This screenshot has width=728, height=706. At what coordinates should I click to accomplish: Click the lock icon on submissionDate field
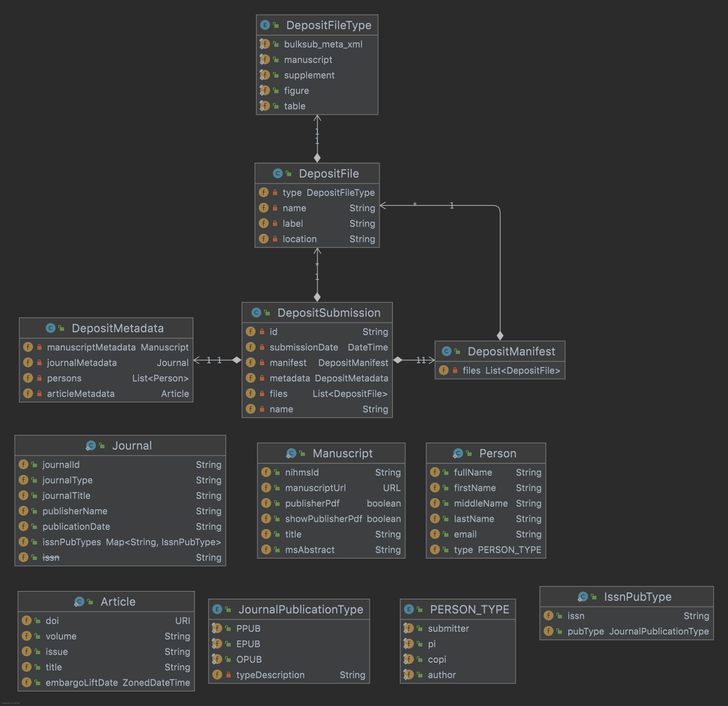pyautogui.click(x=262, y=347)
